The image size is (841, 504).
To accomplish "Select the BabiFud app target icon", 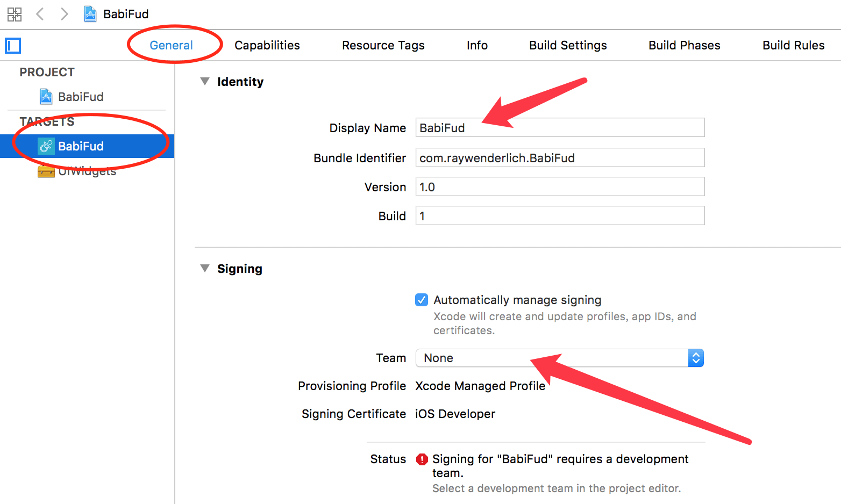I will tap(46, 146).
